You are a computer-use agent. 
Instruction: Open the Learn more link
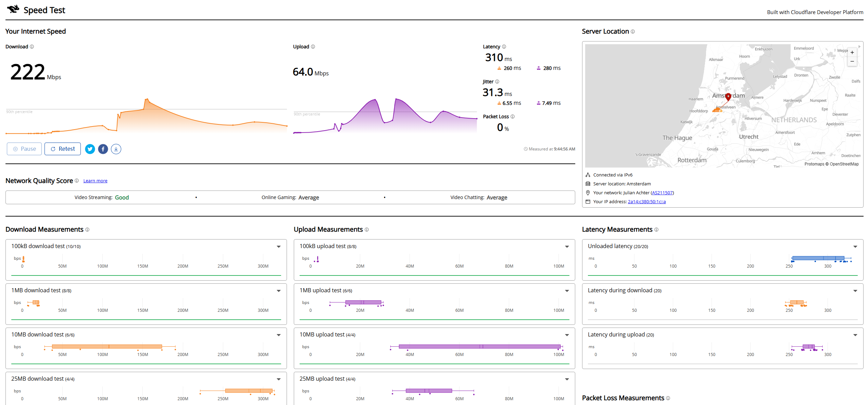pos(95,181)
